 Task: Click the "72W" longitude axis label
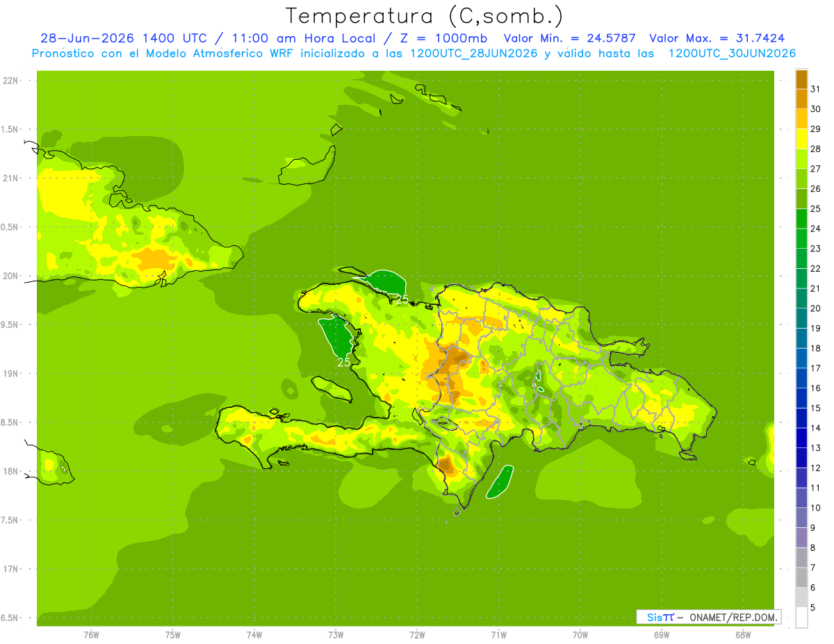(x=417, y=635)
